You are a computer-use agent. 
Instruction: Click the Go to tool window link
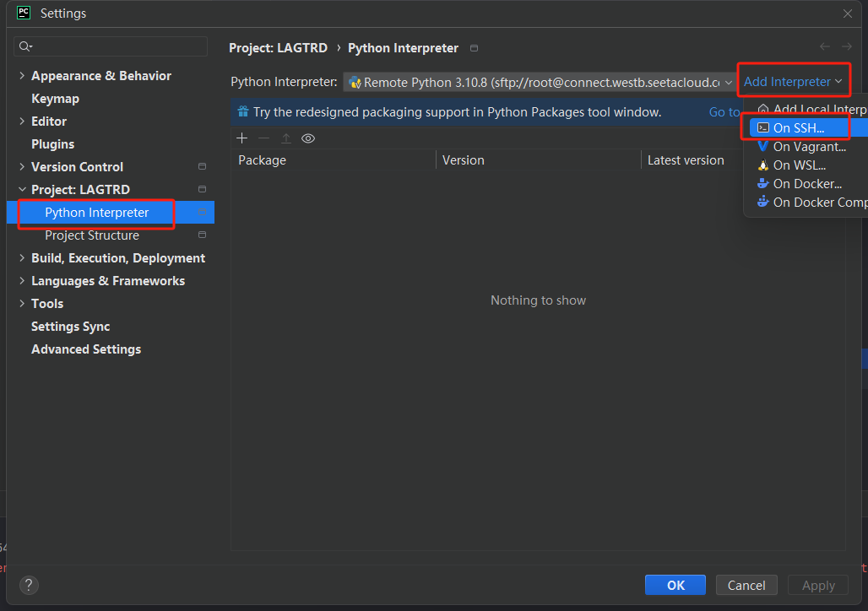click(x=724, y=112)
